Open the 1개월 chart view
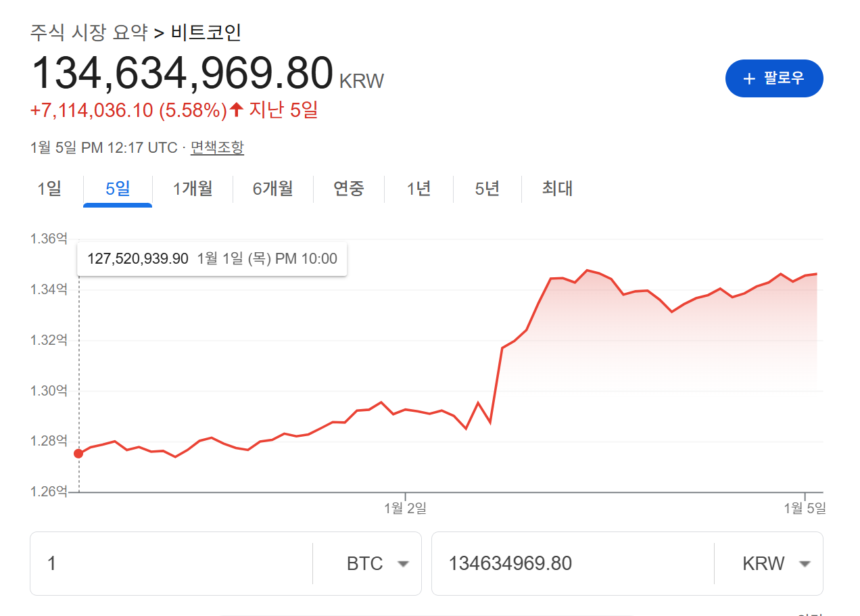This screenshot has height=616, width=860. (193, 189)
